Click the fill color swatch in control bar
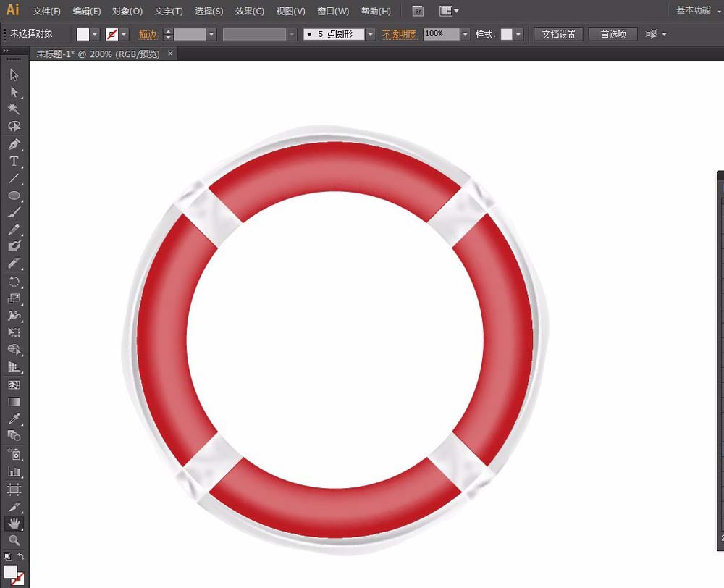724x588 pixels. (83, 34)
